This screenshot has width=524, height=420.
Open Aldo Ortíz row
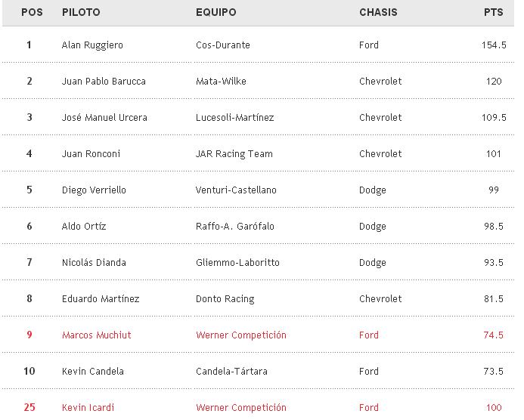(84, 227)
